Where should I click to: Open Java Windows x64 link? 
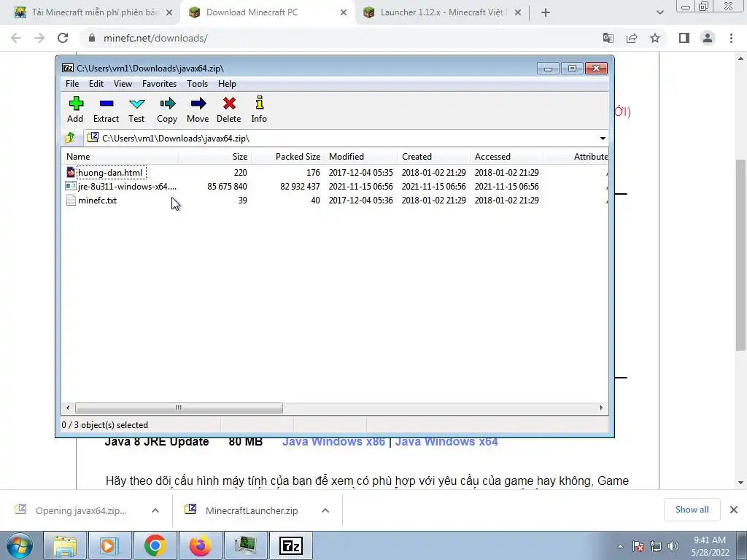point(446,443)
